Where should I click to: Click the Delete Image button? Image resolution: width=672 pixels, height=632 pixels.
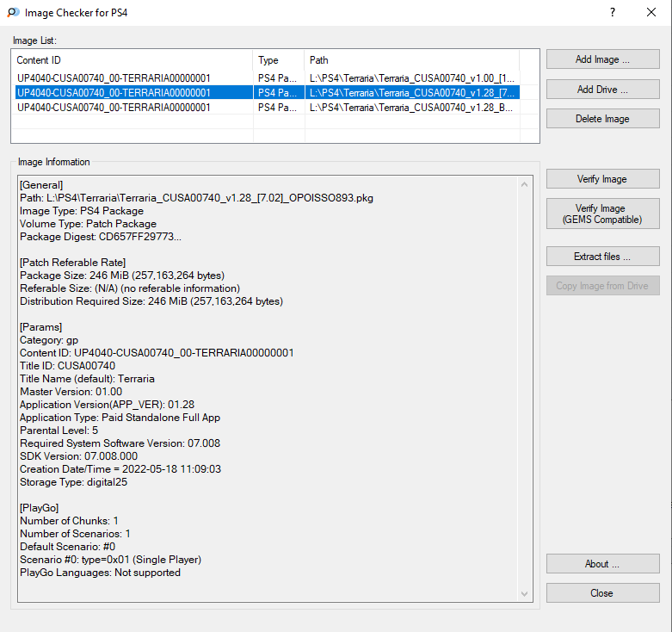coord(602,118)
